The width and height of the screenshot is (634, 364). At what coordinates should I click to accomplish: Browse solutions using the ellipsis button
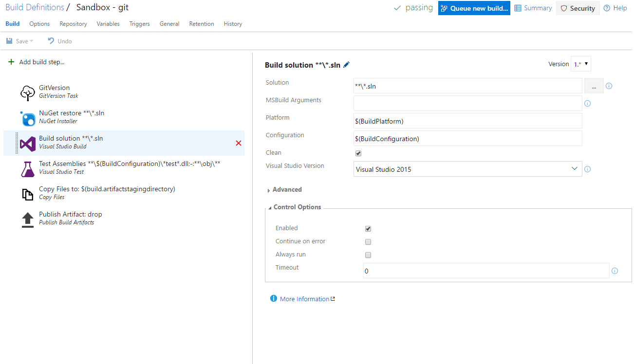(594, 86)
